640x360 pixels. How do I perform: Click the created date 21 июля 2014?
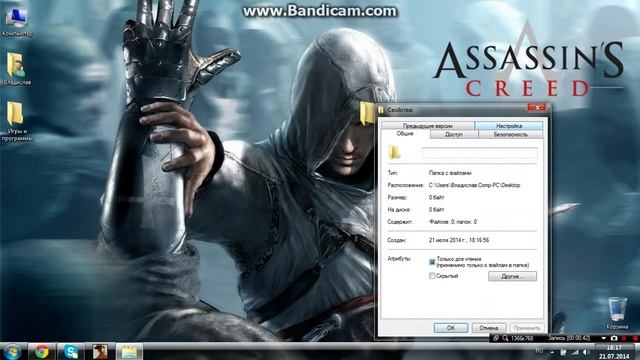[x=459, y=240]
